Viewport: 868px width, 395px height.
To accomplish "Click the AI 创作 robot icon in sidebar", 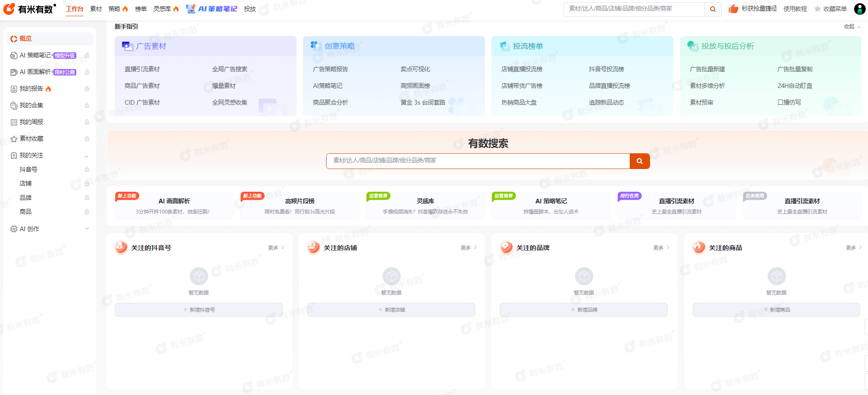I will coord(14,229).
